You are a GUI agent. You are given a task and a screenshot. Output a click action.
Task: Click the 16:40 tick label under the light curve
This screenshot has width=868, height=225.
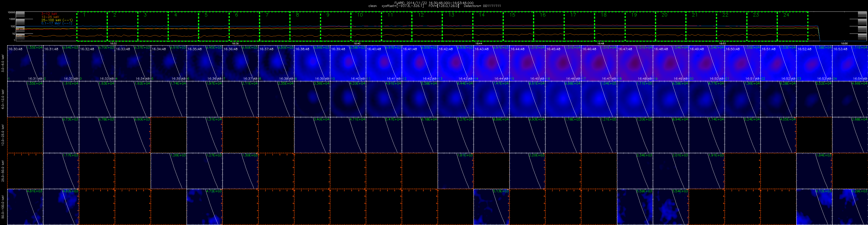[357, 43]
